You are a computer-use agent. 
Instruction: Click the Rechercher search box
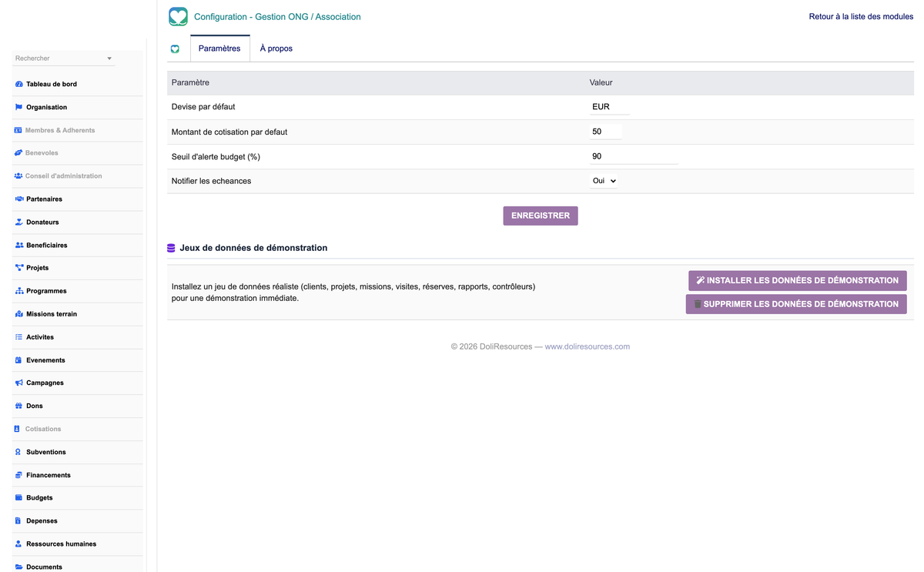click(x=63, y=59)
